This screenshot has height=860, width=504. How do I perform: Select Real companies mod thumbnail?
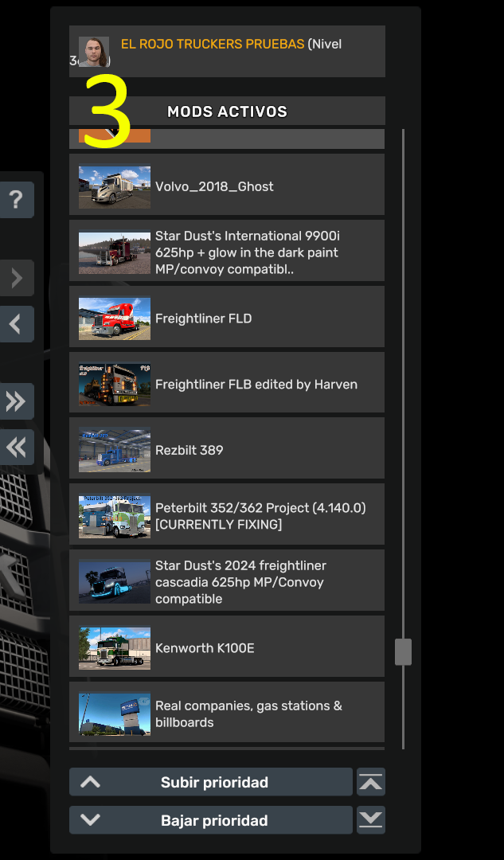115,714
